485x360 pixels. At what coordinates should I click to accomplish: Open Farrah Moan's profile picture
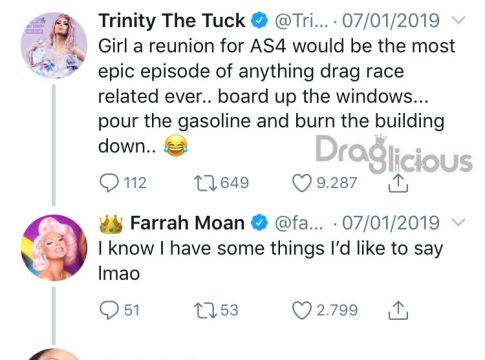tap(54, 248)
